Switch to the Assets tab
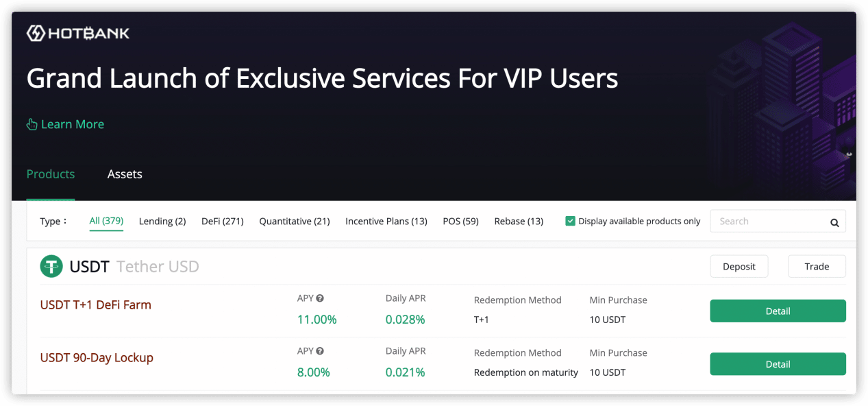Viewport: 868px width, 406px height. [x=125, y=174]
